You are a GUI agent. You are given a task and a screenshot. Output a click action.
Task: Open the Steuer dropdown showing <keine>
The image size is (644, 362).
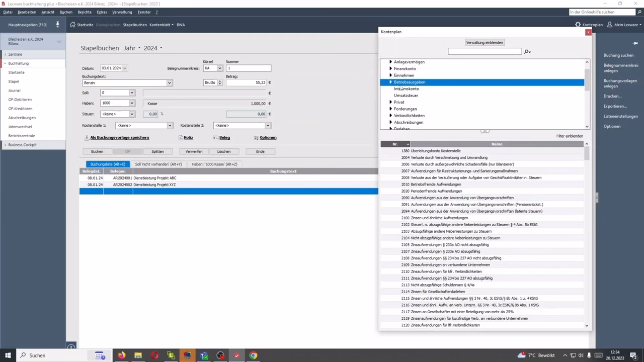point(131,114)
